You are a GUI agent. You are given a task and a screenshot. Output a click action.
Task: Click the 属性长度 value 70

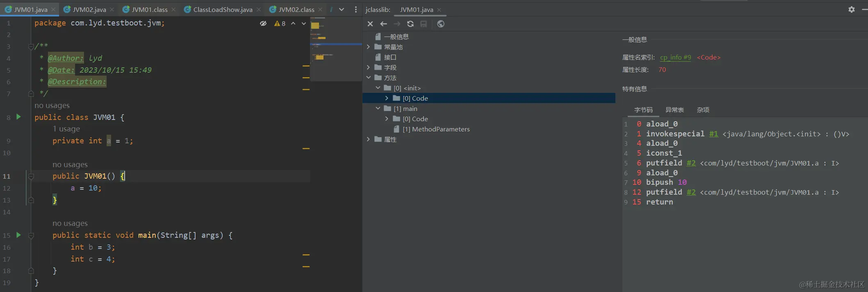pos(662,69)
